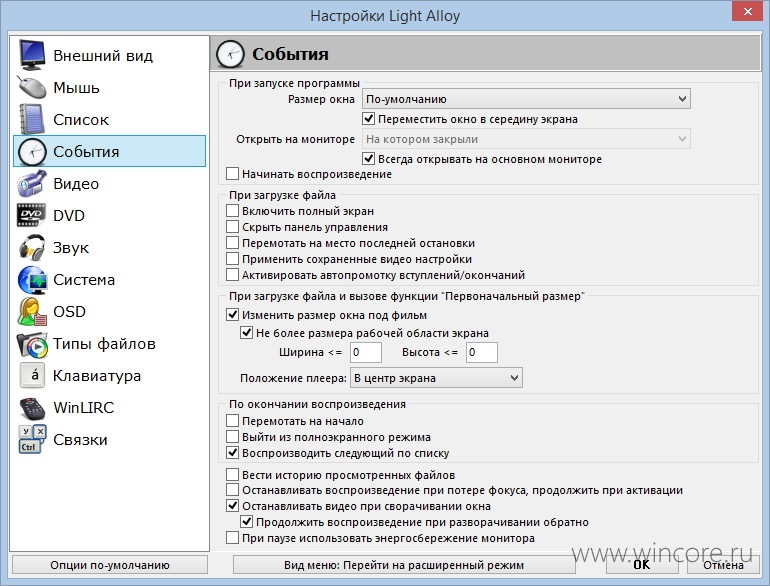Enable Вести историю просмотренных файлов
770x586 pixels.
pyautogui.click(x=232, y=474)
